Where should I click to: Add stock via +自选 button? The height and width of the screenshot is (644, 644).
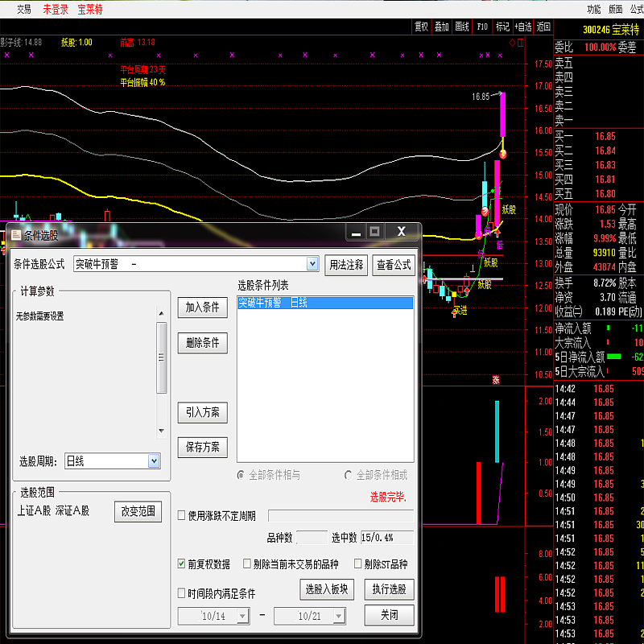[524, 27]
